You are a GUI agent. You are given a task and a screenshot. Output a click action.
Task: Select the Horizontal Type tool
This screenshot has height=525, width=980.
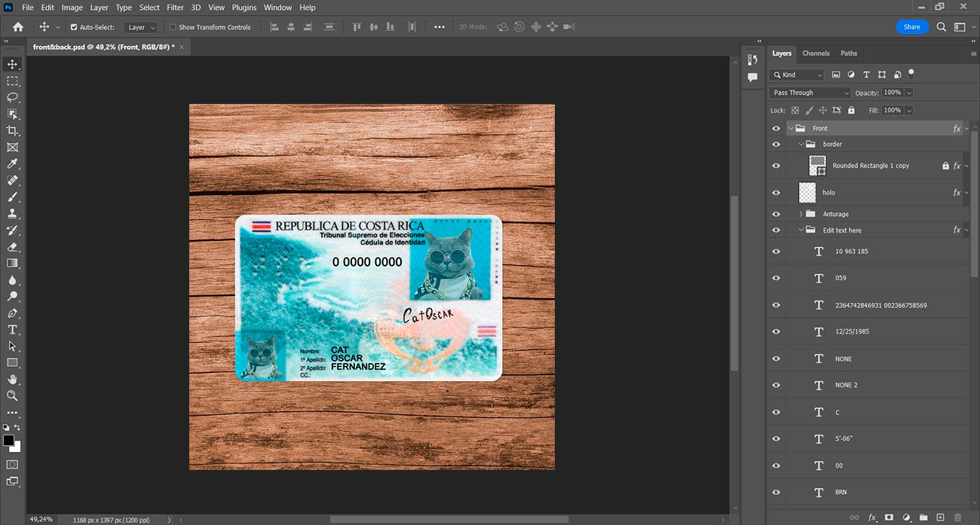pos(12,329)
